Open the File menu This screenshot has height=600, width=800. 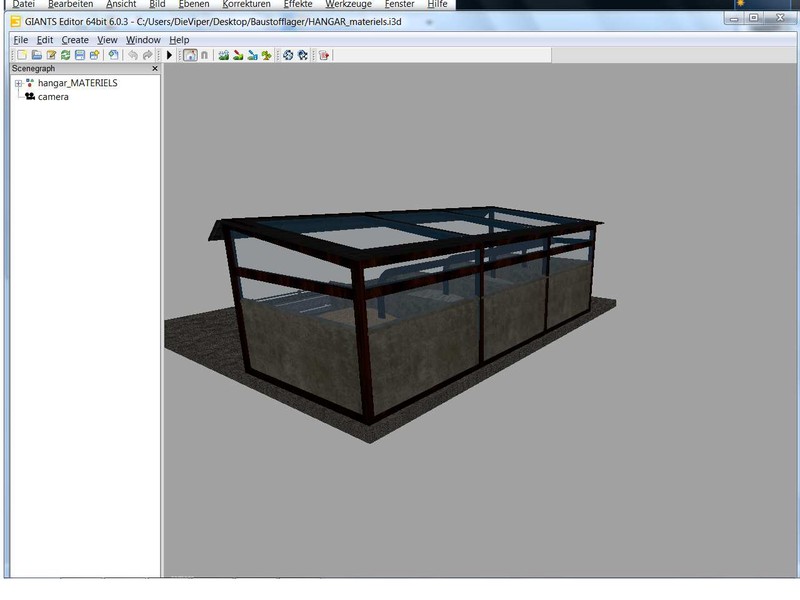(20, 40)
